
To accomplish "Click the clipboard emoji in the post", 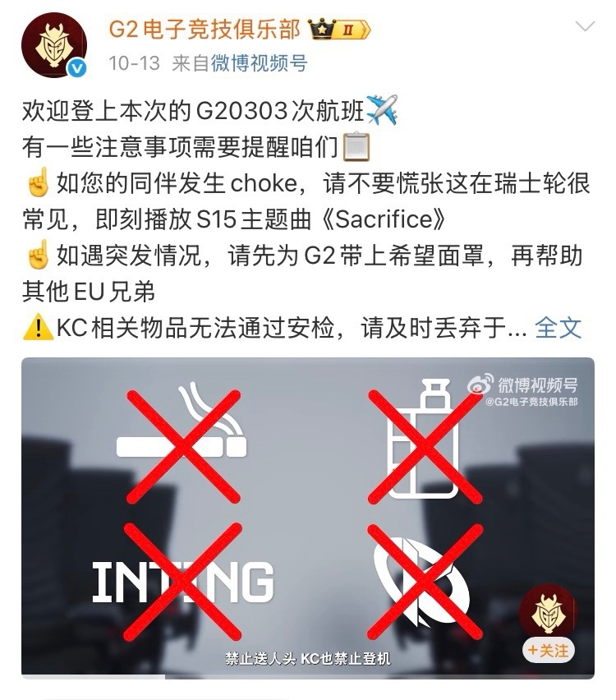I will click(356, 147).
